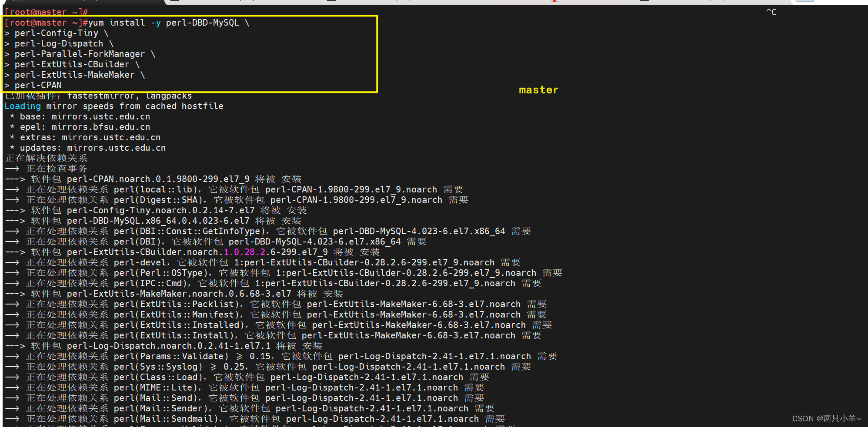Click the 'perl(ExtUtils::Packlist)' dependency line
The width and height of the screenshot is (868, 427).
point(276,304)
